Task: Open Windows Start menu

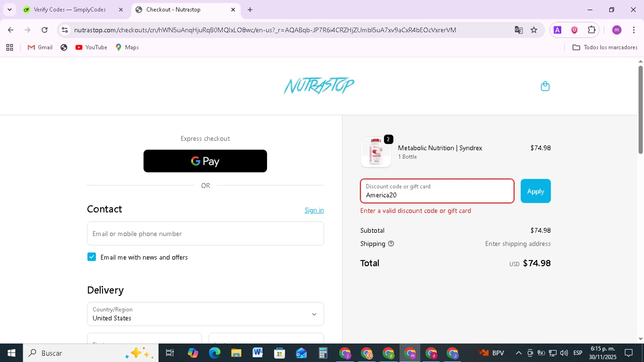Action: click(x=12, y=353)
